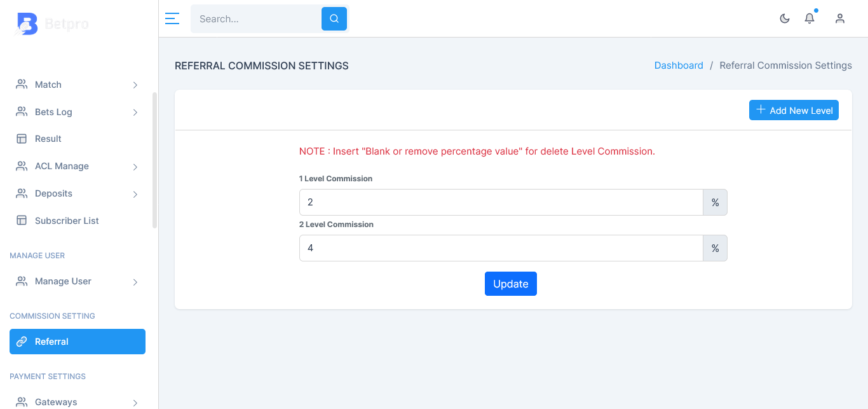Click the blue search magnifier button
Viewport: 868px width, 409px height.
pos(334,18)
